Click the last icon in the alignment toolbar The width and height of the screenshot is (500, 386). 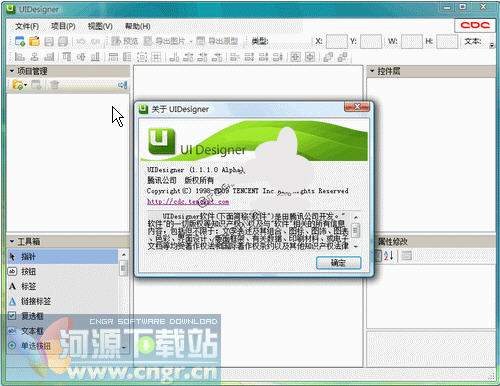(342, 57)
